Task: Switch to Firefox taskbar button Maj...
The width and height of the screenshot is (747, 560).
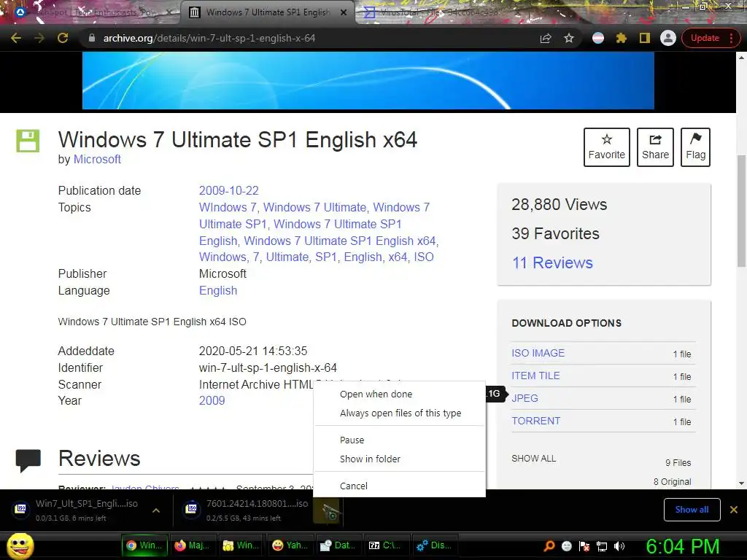Action: (193, 545)
